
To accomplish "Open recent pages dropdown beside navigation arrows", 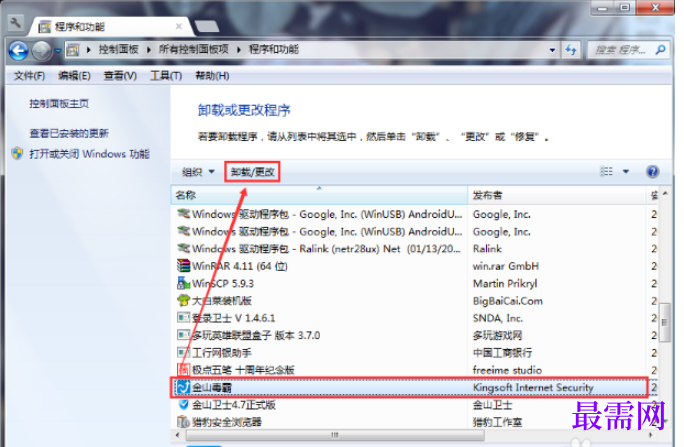I will [58, 51].
